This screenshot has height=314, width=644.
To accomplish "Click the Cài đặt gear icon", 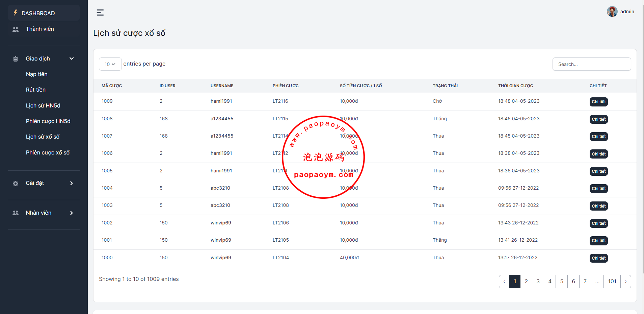I will [x=16, y=184].
